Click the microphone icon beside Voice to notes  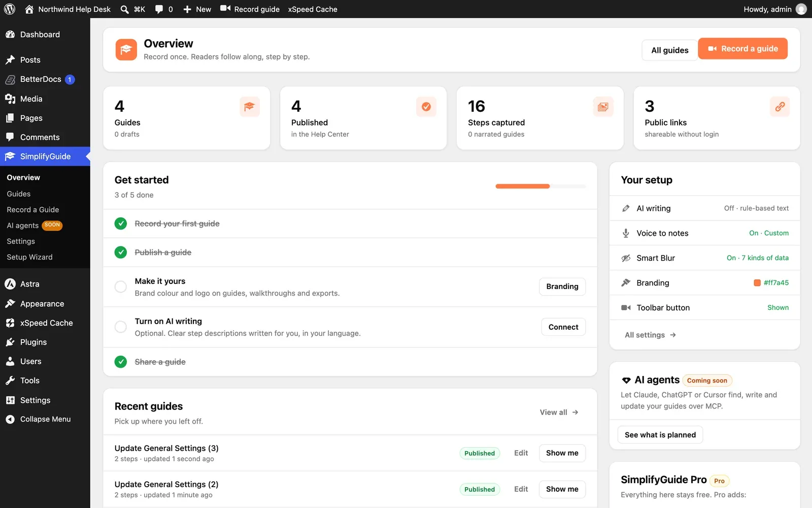point(626,233)
